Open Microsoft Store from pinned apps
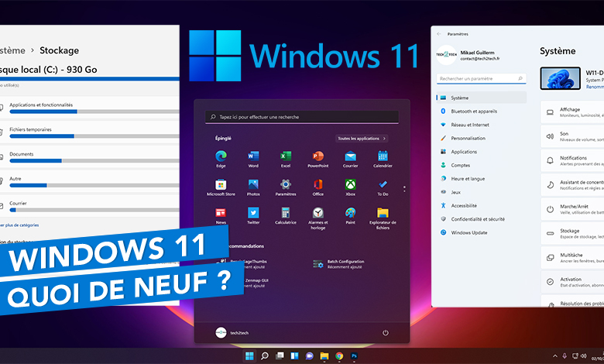604x364 pixels. (x=221, y=187)
